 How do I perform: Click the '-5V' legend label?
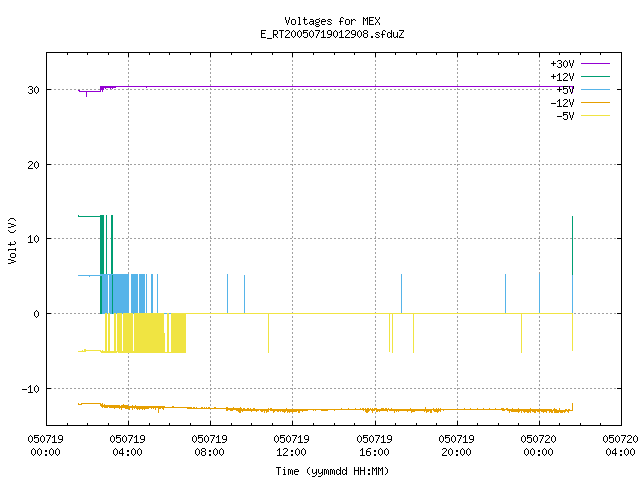pos(565,116)
